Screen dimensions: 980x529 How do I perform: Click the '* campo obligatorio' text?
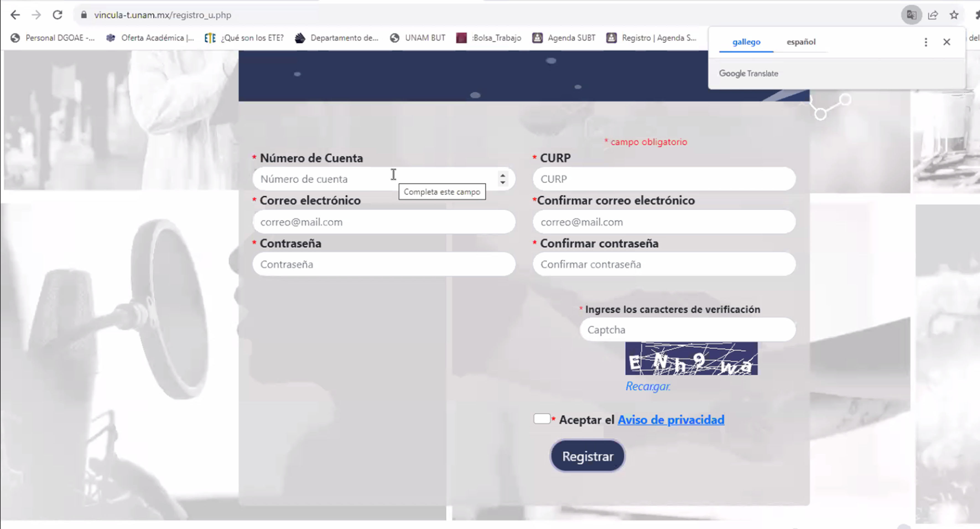point(646,142)
